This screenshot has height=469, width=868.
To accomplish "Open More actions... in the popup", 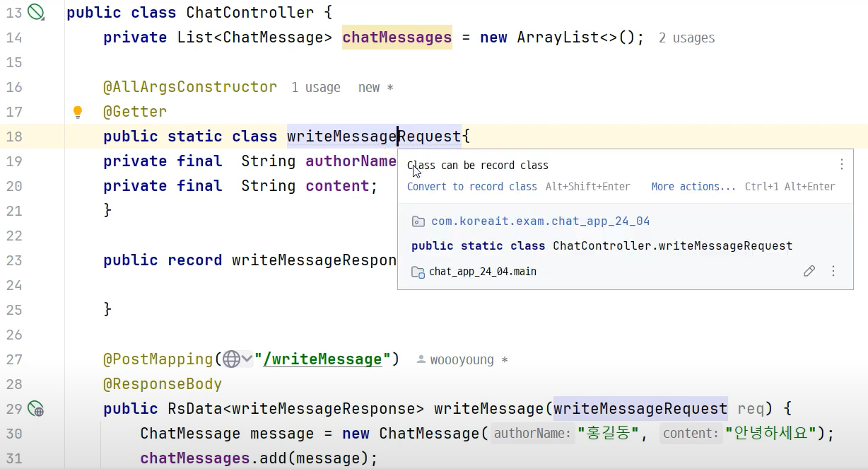I will point(694,187).
